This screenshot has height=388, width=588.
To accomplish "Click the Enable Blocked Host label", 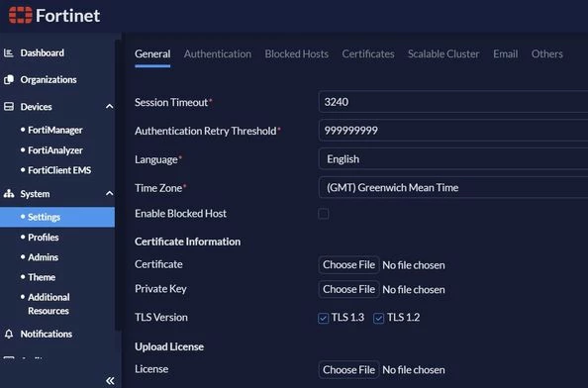I will [x=180, y=214].
